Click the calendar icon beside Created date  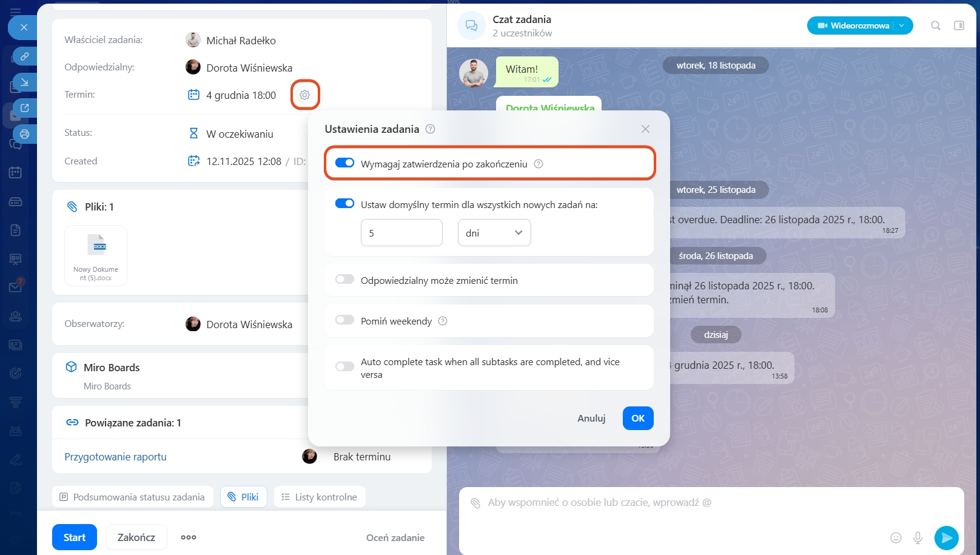(x=193, y=161)
